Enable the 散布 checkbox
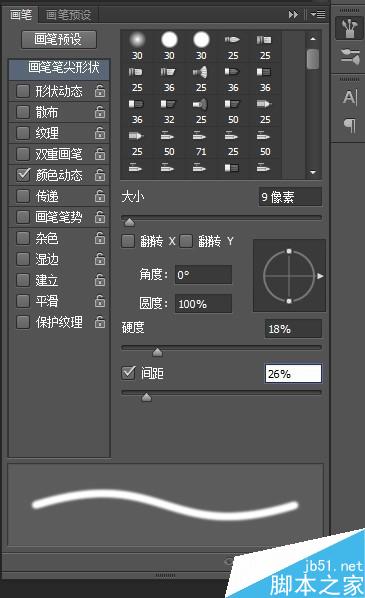365x598 pixels. click(23, 112)
